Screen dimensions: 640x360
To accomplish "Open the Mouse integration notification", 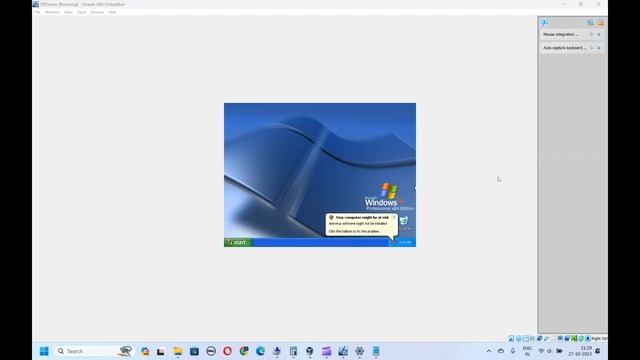I will coord(561,34).
